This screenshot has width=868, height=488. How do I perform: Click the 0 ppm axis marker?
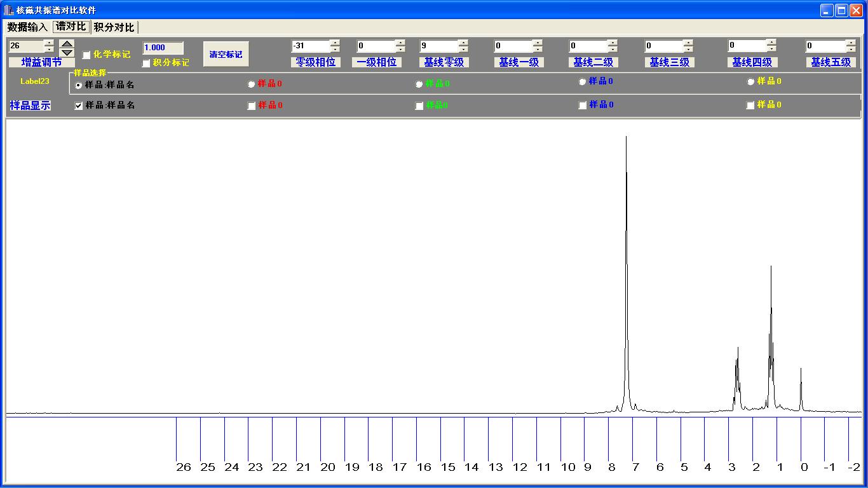804,467
